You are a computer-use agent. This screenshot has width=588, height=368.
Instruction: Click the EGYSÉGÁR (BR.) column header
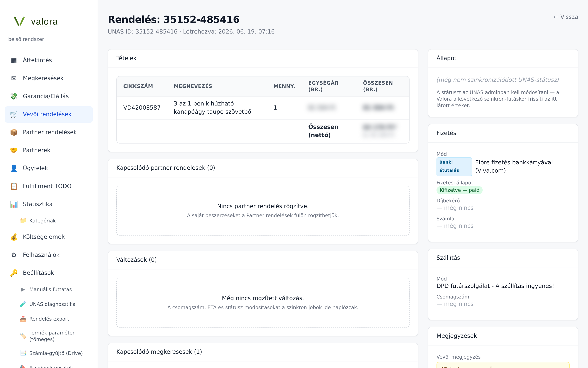click(x=323, y=86)
